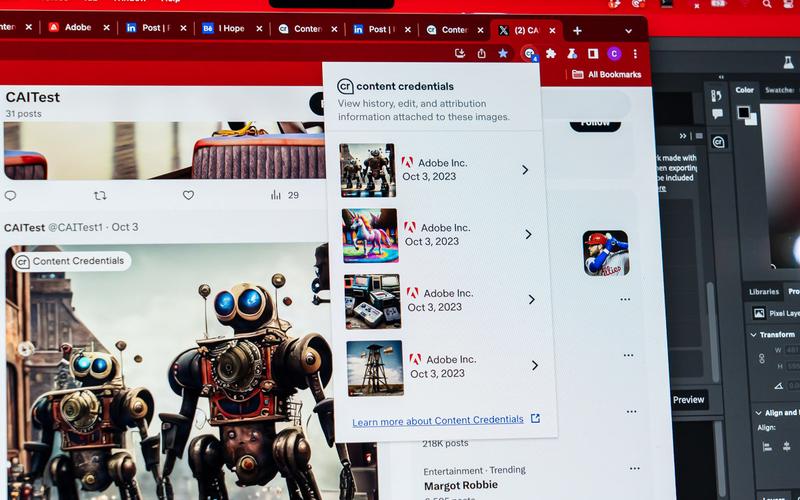Click the Pixel Layer icon in Properties
The image size is (800, 500).
click(759, 313)
